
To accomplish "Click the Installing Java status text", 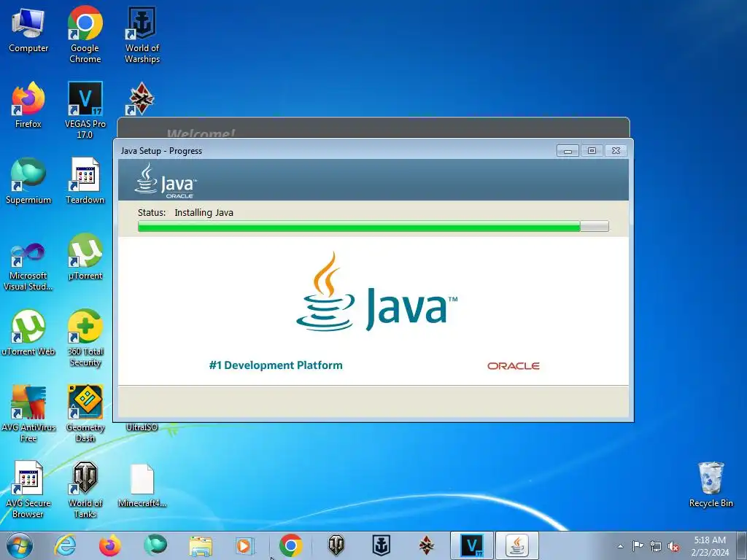I will (204, 212).
